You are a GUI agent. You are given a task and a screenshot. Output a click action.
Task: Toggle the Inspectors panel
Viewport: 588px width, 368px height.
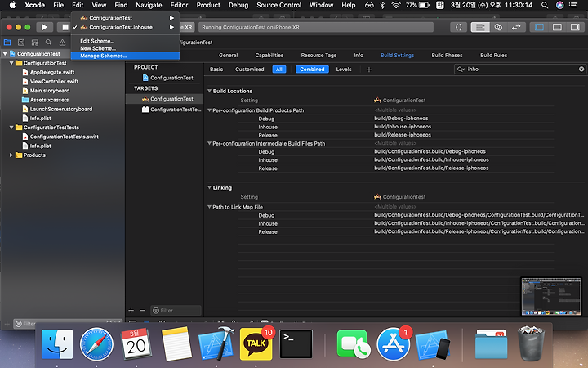tap(575, 27)
